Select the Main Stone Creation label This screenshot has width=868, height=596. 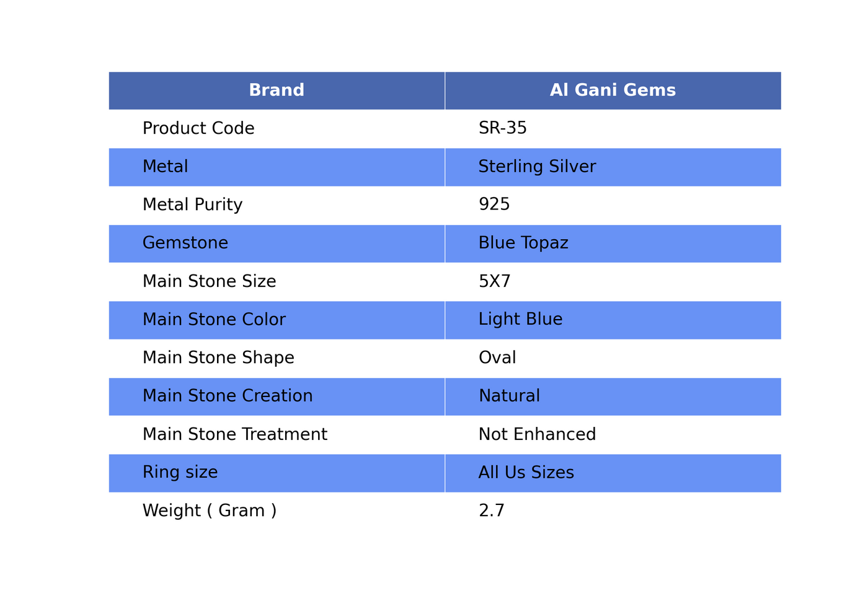coord(228,396)
